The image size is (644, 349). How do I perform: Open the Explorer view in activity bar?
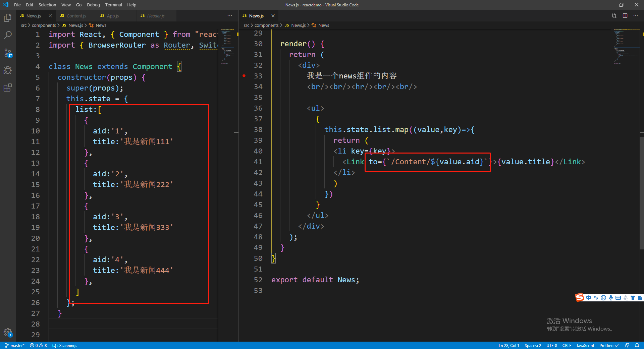coord(8,18)
